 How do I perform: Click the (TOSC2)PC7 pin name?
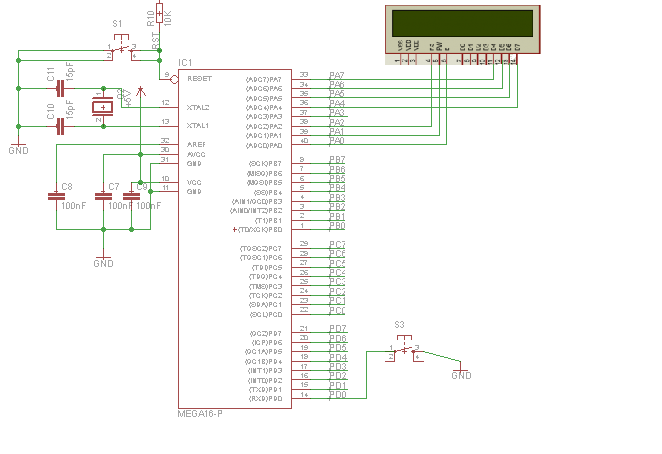click(261, 249)
